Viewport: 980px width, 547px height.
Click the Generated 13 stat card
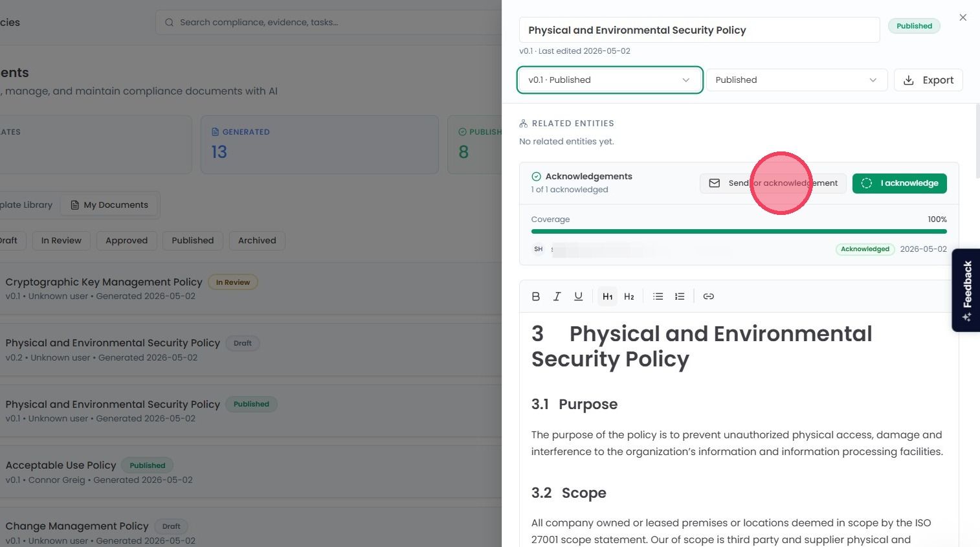pyautogui.click(x=320, y=144)
